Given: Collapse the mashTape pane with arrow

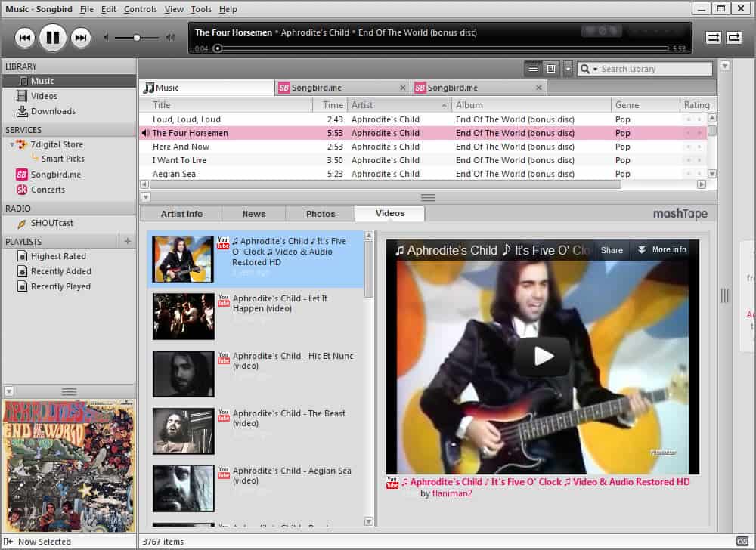Looking at the screenshot, I should pos(146,197).
